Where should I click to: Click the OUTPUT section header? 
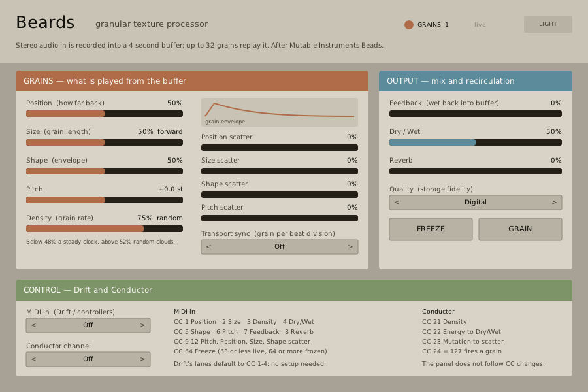(476, 81)
